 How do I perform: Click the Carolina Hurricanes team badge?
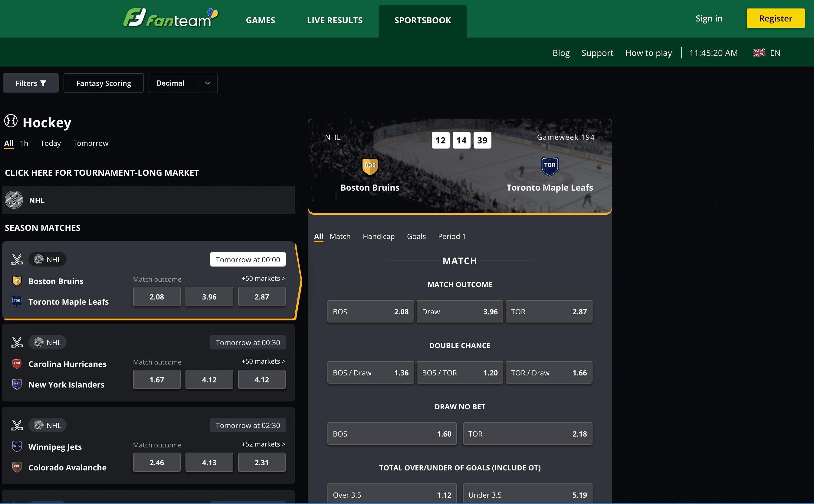(17, 364)
